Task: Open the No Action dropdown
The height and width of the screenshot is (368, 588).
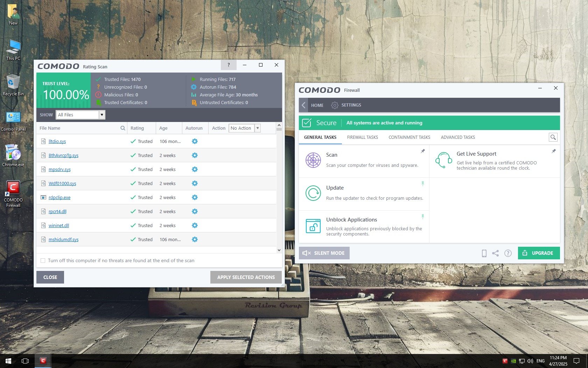Action: (x=245, y=128)
